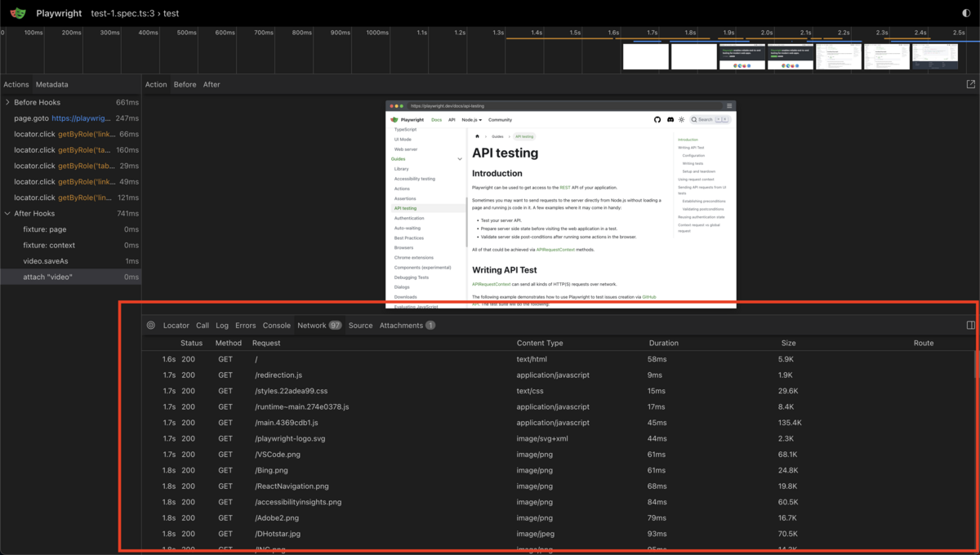Image resolution: width=980 pixels, height=555 pixels.
Task: Sort network list by Method column
Action: (229, 343)
